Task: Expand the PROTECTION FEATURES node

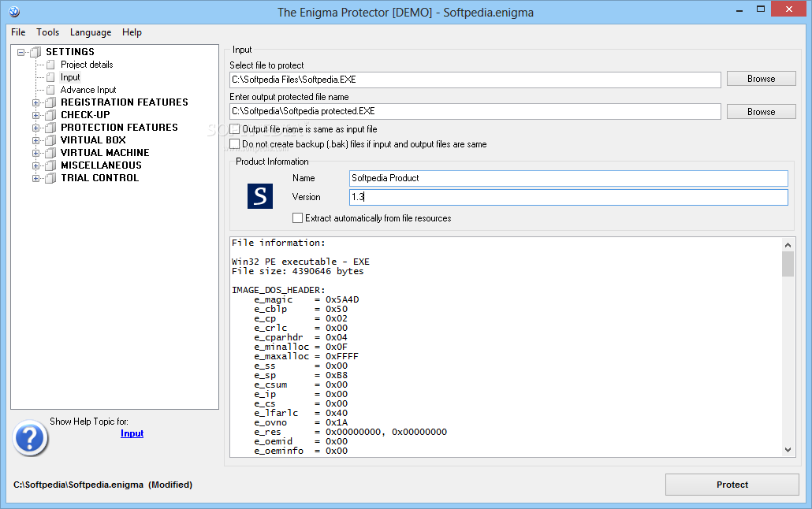Action: tap(35, 128)
